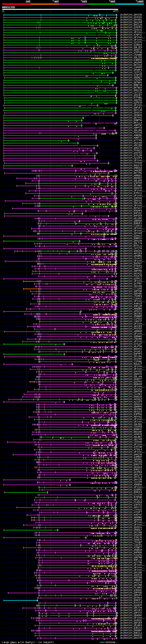Select hit label UniRef100_C0PMV5
146x644 pixels.
point(131,67)
